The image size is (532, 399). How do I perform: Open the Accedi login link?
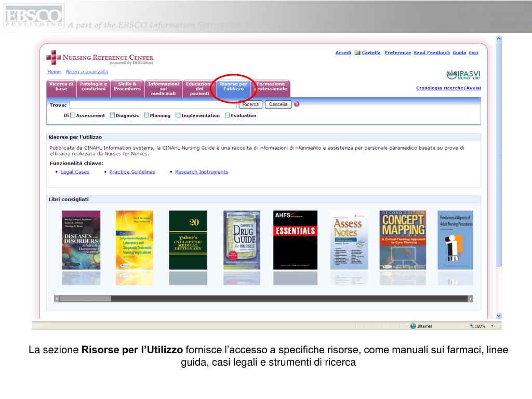pyautogui.click(x=343, y=52)
